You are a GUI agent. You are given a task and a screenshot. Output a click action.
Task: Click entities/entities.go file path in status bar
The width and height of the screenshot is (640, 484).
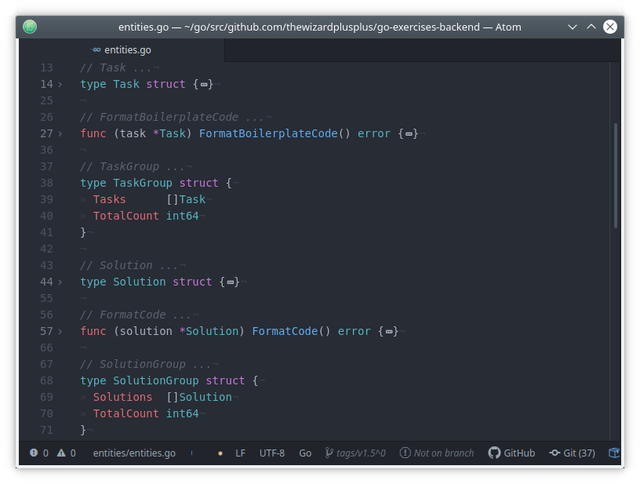(x=134, y=453)
